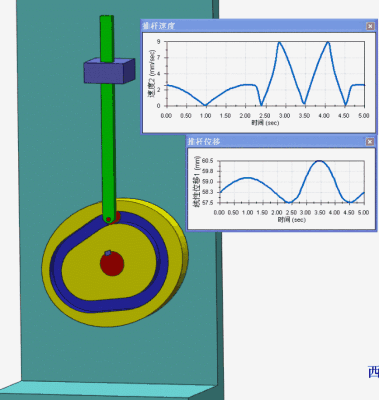379x400 pixels.
Task: Click the blue 西 text at bottom right
Action: point(373,372)
